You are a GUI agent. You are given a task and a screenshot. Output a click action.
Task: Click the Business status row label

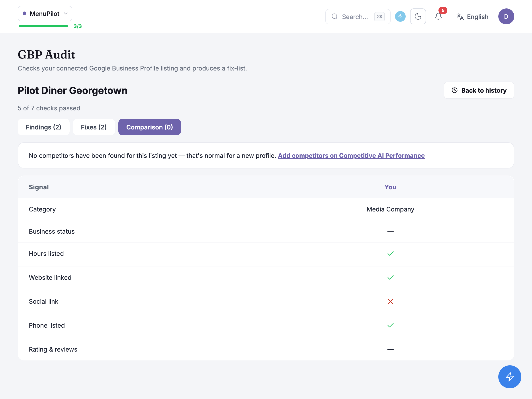coord(52,231)
